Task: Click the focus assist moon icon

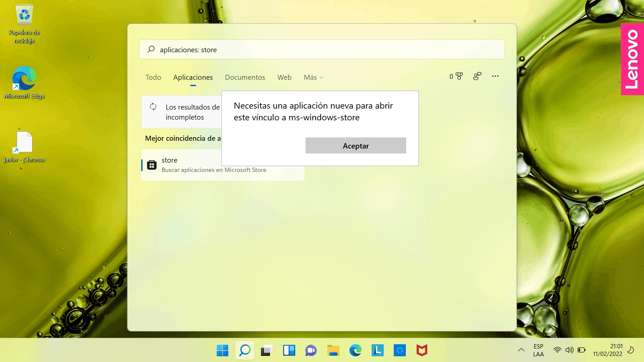Action: pyautogui.click(x=631, y=350)
